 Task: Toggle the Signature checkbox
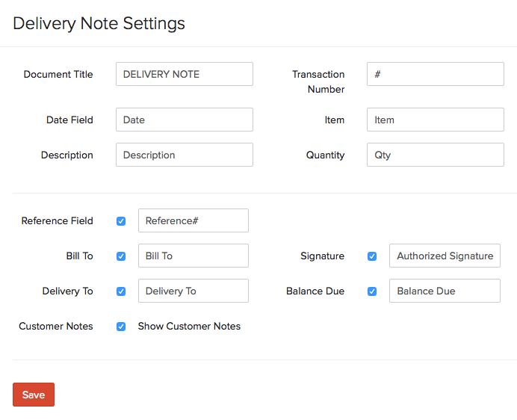coord(372,256)
